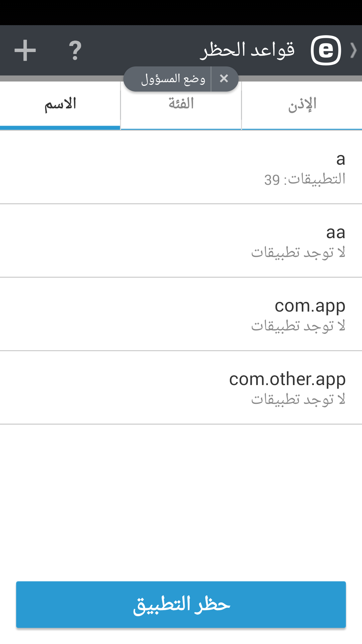The width and height of the screenshot is (362, 644).
Task: Dismiss the وضع المسؤول chip with X
Action: pyautogui.click(x=224, y=79)
